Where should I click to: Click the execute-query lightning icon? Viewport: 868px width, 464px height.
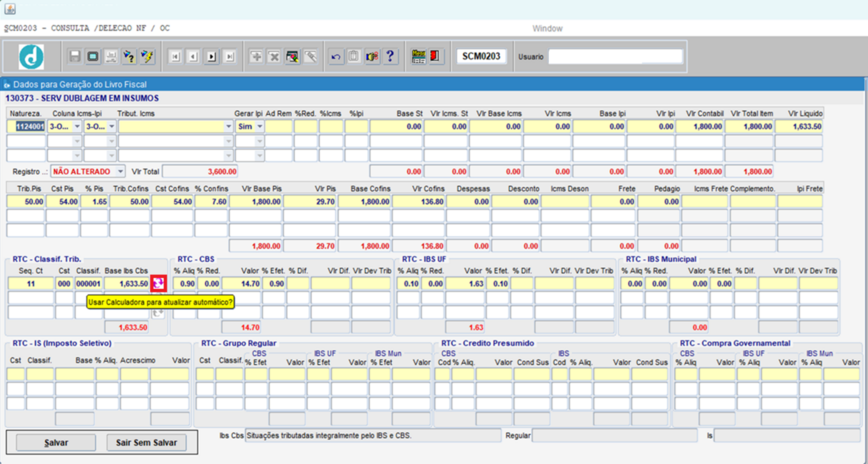[x=147, y=57]
